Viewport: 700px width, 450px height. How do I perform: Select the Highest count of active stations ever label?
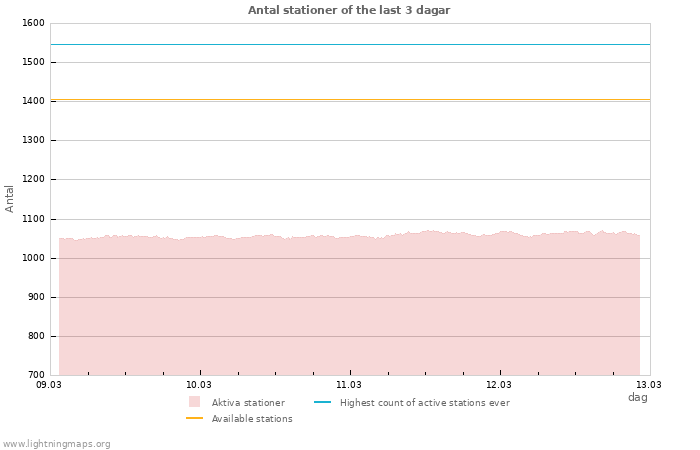[x=424, y=403]
